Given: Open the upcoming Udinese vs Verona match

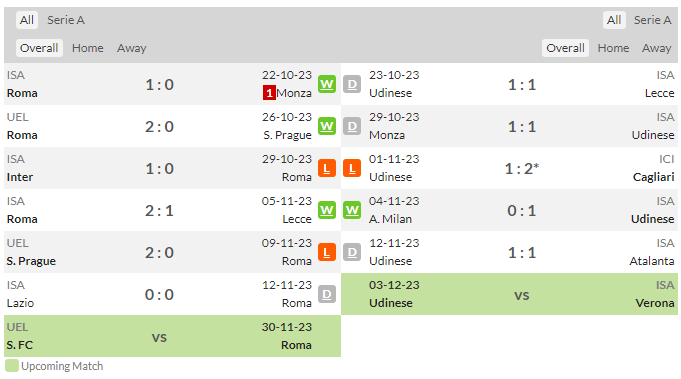Looking at the screenshot, I should pyautogui.click(x=509, y=294).
